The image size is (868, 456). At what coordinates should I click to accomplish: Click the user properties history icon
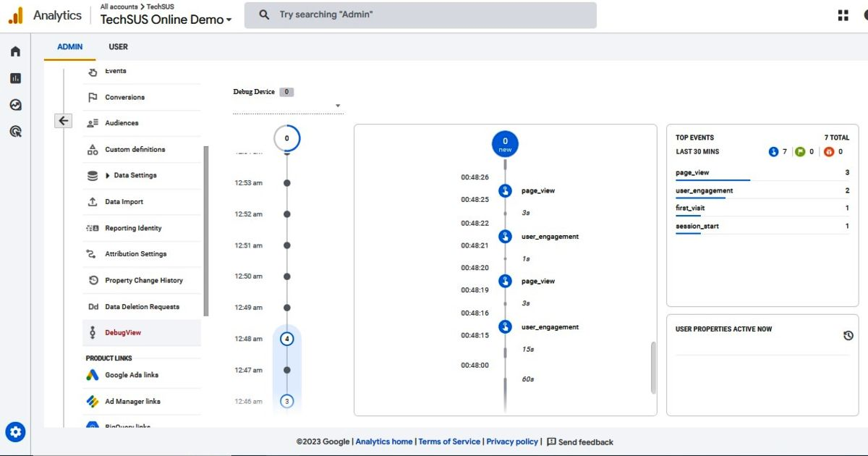[x=848, y=336]
